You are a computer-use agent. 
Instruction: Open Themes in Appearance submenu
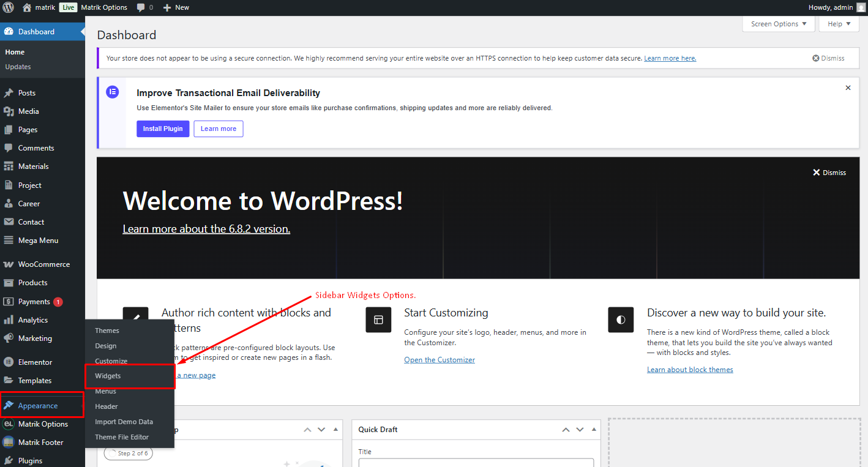(107, 331)
